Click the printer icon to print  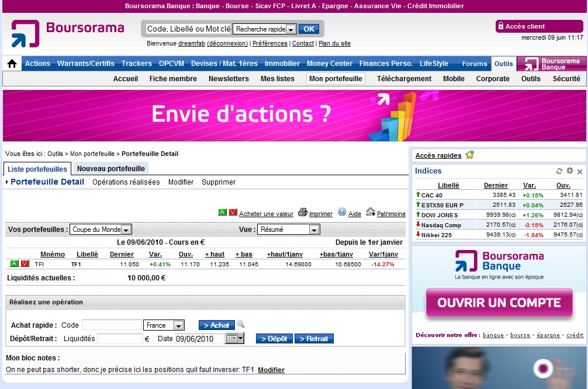pyautogui.click(x=302, y=213)
